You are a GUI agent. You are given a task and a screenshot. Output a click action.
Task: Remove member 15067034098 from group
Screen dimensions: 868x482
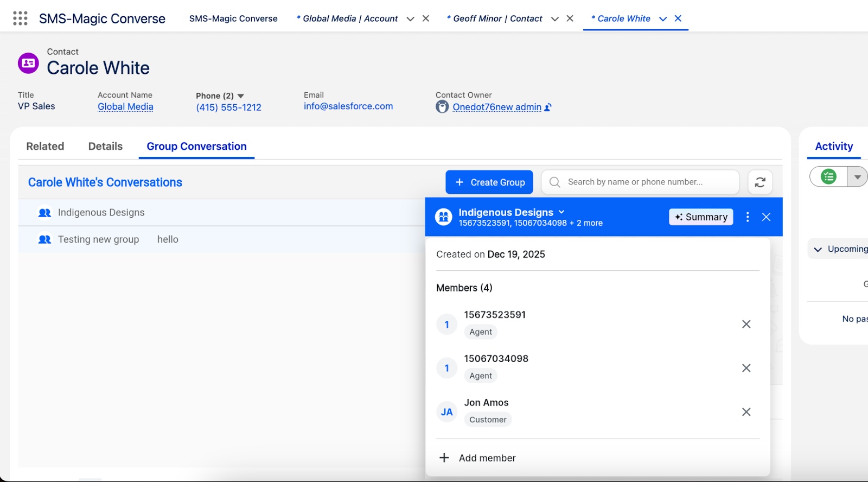(x=746, y=368)
